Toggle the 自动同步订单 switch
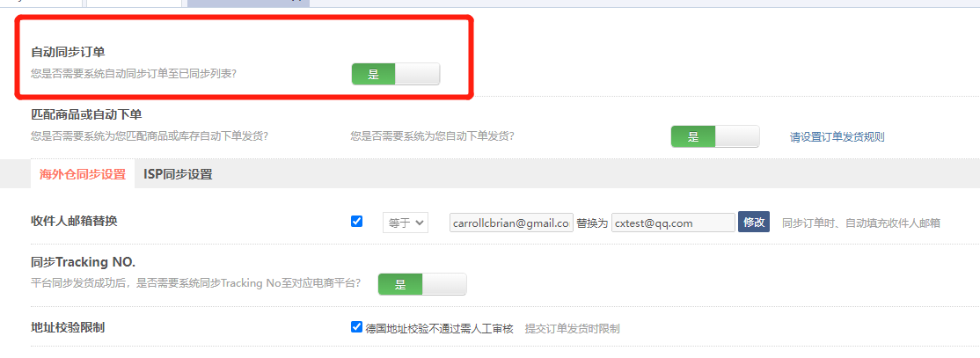The width and height of the screenshot is (980, 358). point(396,75)
